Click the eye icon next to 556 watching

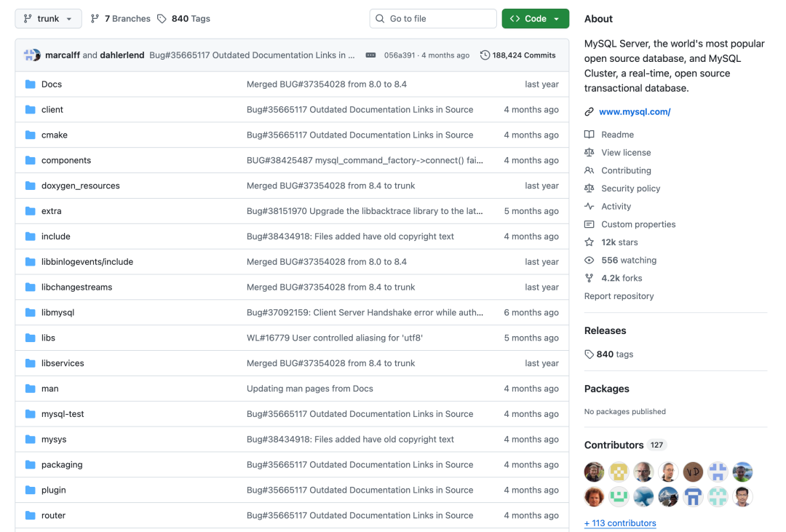coord(589,260)
